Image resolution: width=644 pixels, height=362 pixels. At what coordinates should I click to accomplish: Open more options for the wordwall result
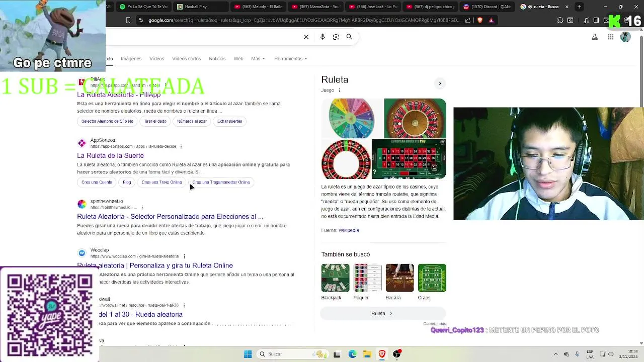[x=184, y=305]
